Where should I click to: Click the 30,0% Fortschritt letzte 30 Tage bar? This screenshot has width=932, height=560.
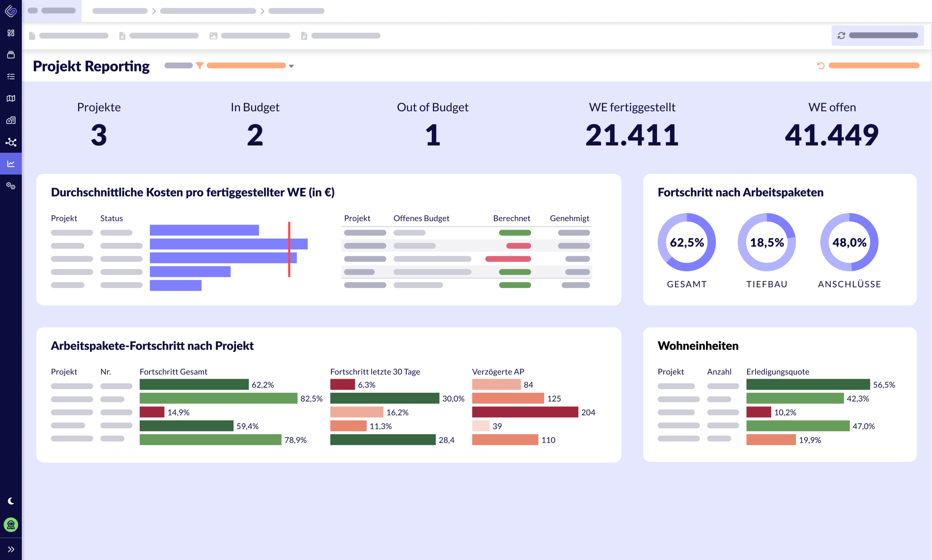click(x=385, y=398)
